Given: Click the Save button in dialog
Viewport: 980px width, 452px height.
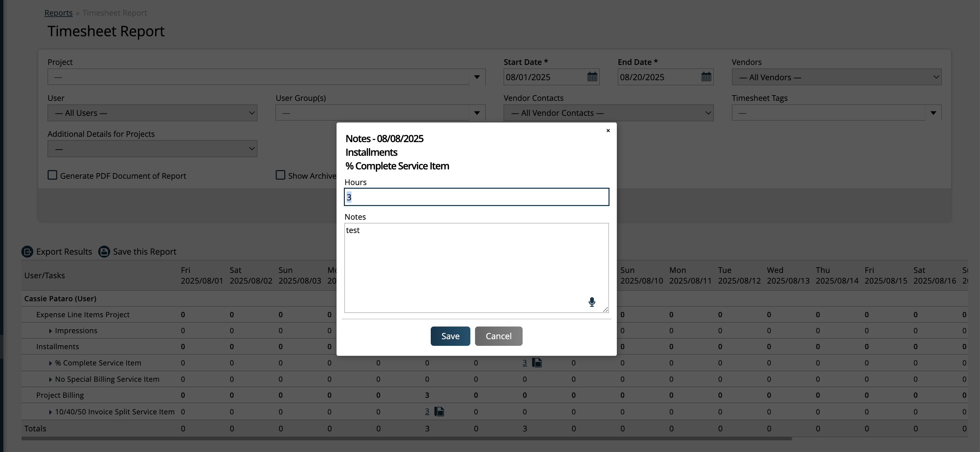Looking at the screenshot, I should click(450, 336).
